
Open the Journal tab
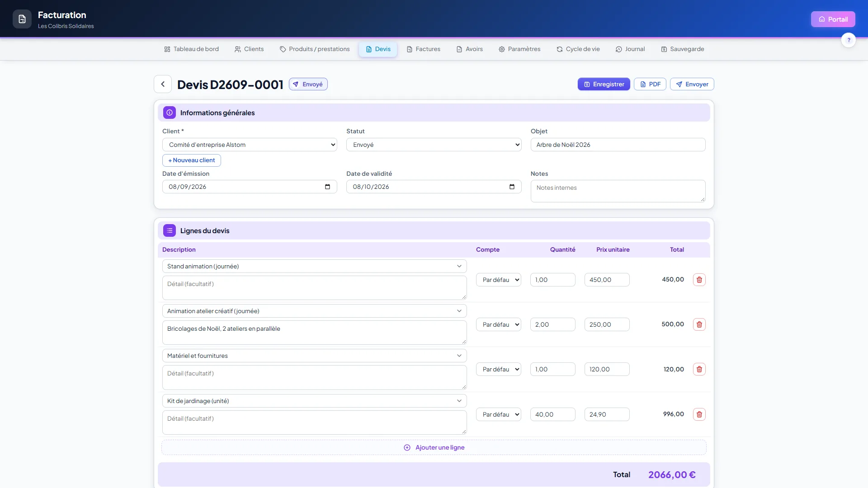point(630,49)
